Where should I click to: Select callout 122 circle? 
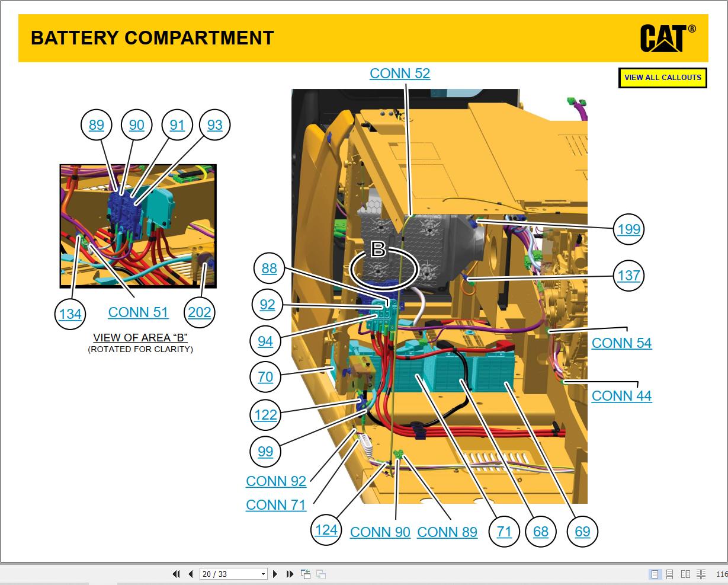(265, 415)
